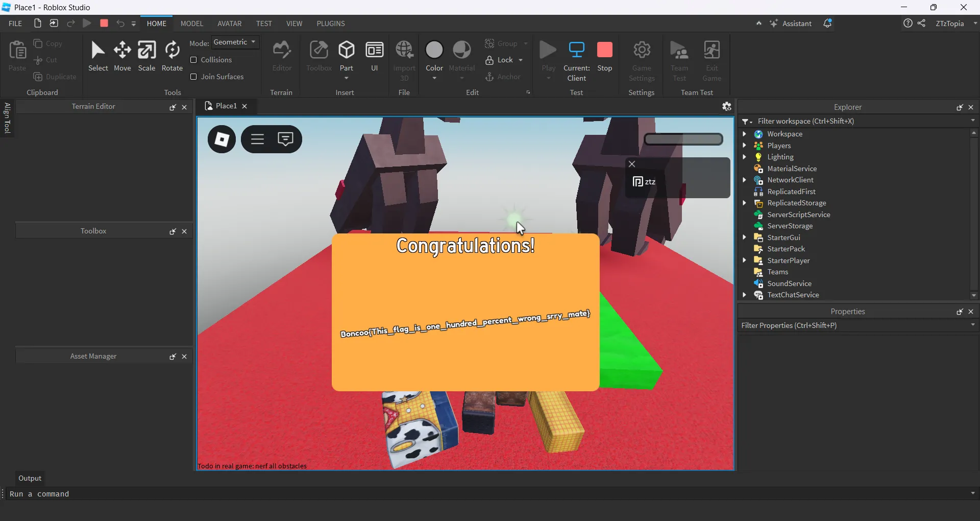Viewport: 980px width, 521px height.
Task: Select the Rotate tool
Action: [172, 56]
